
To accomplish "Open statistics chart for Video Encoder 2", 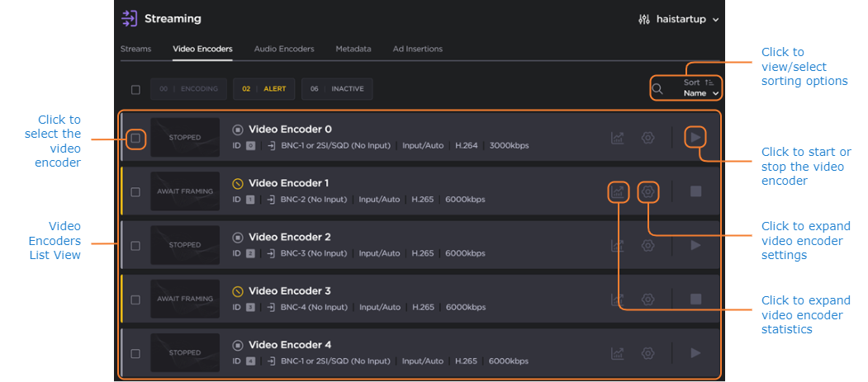I will click(x=618, y=246).
